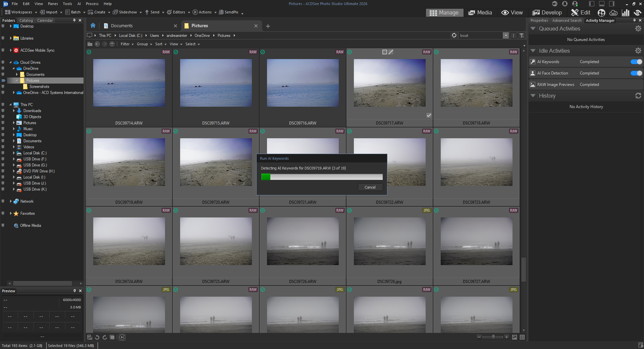
Task: Toggle the AI Keywords switch off
Action: pos(636,62)
